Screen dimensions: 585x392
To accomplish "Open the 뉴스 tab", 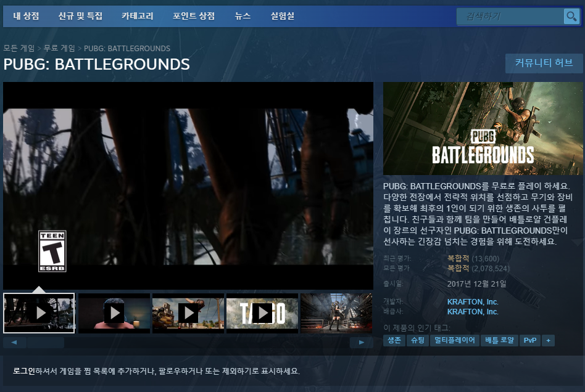I will pyautogui.click(x=243, y=16).
